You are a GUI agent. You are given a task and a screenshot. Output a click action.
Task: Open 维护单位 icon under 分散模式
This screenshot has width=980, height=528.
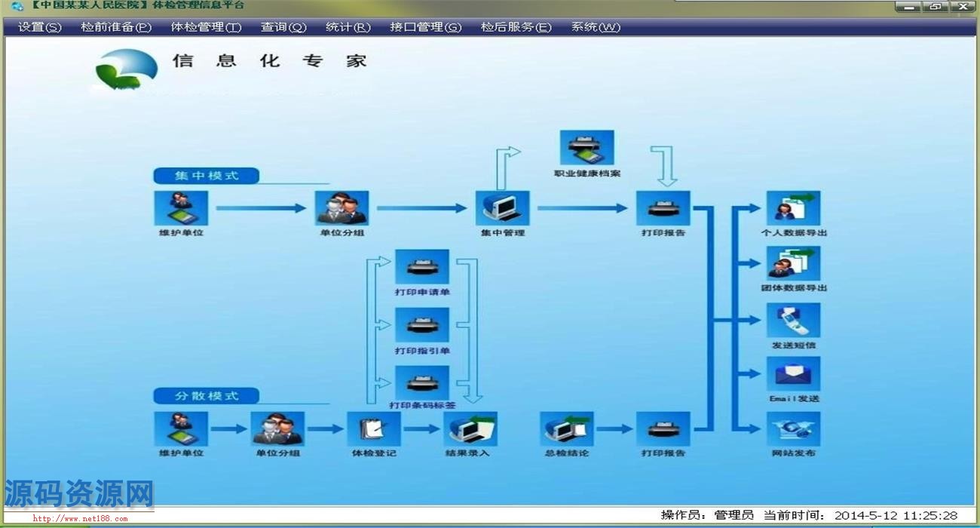click(x=181, y=428)
